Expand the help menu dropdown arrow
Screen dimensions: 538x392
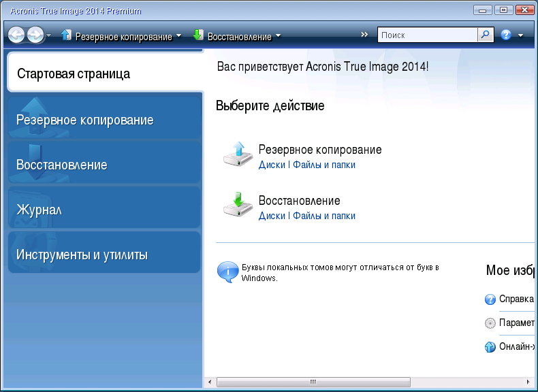tap(520, 35)
